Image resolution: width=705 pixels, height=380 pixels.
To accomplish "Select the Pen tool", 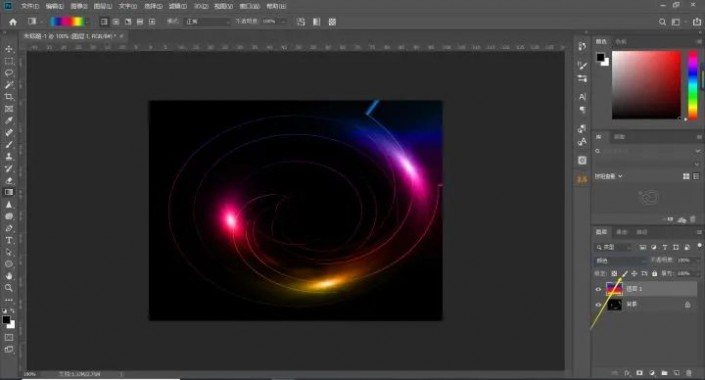I will [9, 228].
